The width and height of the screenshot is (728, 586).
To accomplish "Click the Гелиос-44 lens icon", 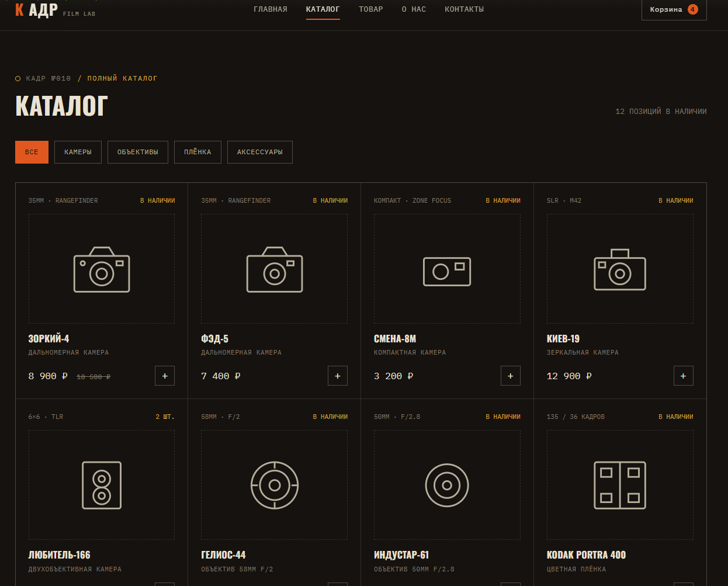I will tap(275, 486).
